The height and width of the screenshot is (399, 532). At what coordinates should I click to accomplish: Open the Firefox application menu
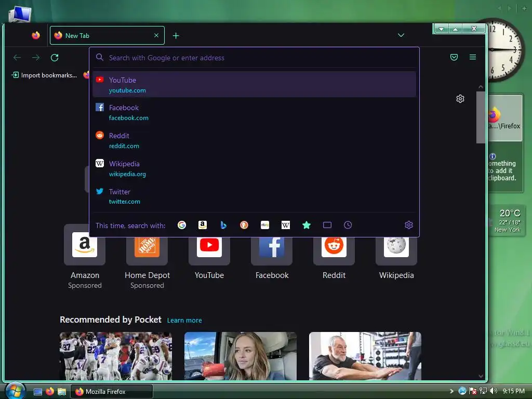point(473,57)
